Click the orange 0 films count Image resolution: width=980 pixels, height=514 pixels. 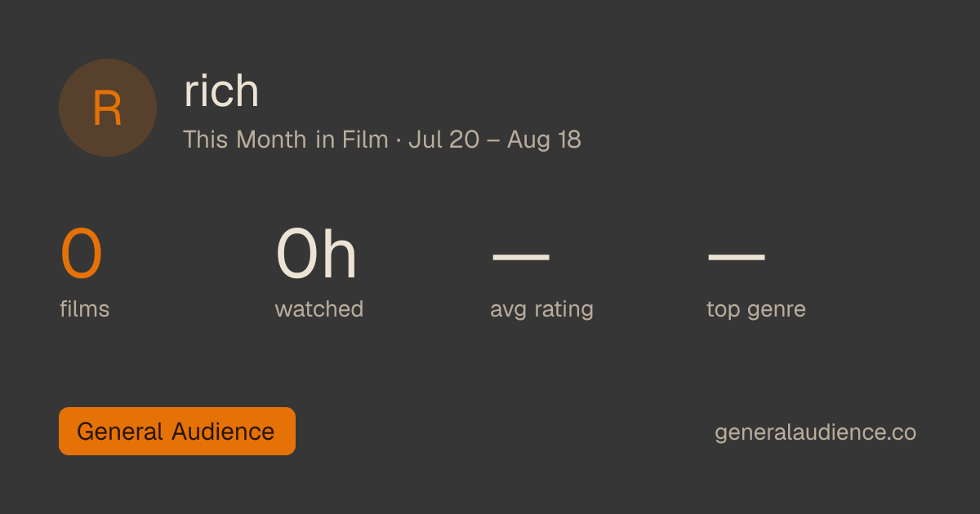point(81,255)
